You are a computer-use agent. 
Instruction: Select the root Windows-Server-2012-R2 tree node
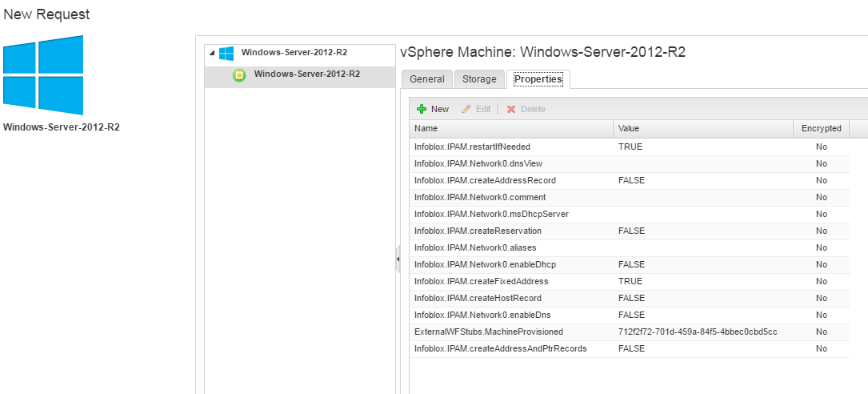(x=294, y=53)
